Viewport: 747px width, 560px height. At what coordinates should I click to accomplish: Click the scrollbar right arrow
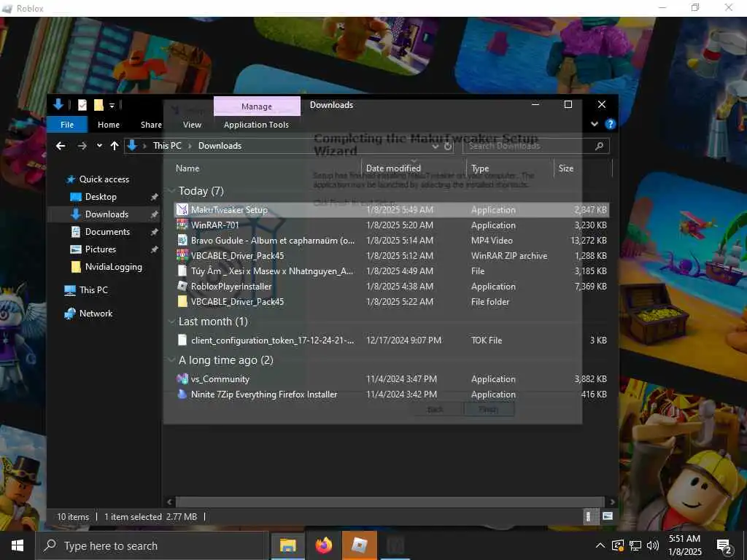pyautogui.click(x=612, y=502)
